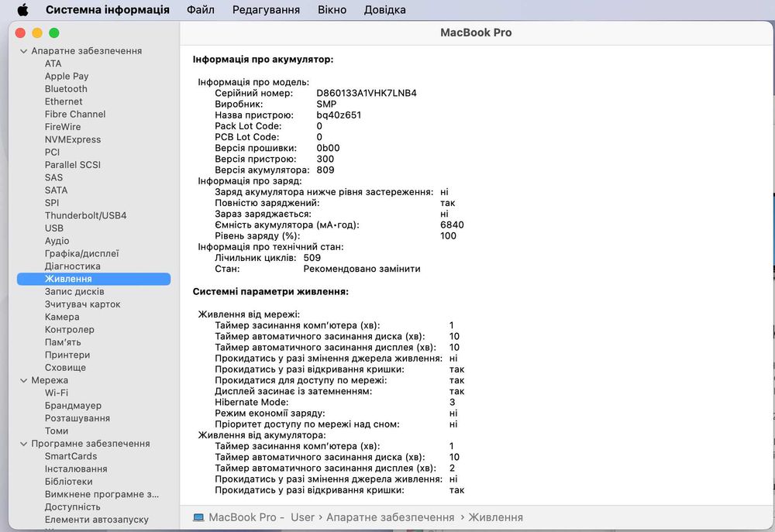Viewport: 775px width, 532px height.
Task: Click the MacBook Pro icon in path bar
Action: [198, 517]
